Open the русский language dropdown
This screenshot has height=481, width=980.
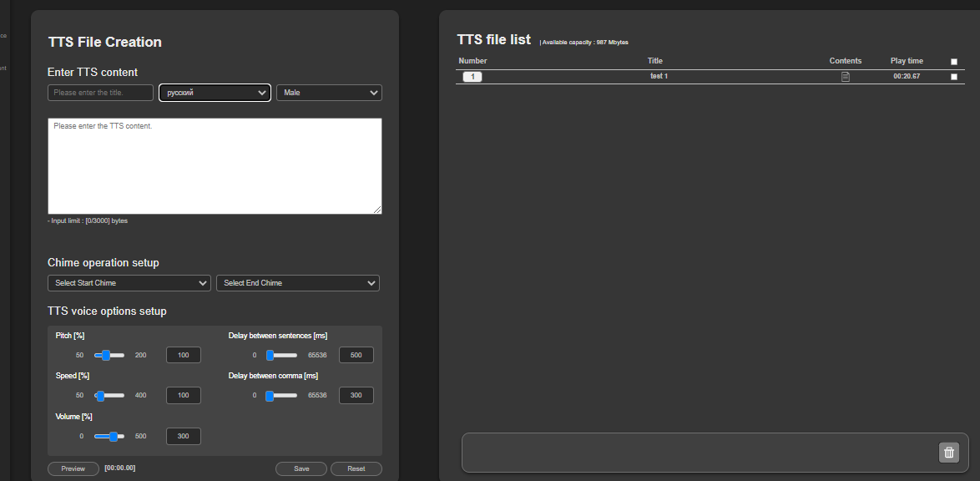tap(215, 93)
